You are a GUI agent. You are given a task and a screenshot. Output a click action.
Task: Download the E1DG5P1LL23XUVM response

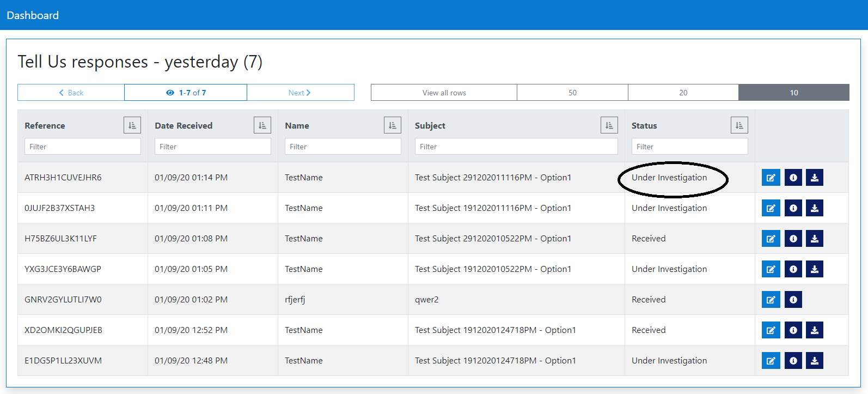pyautogui.click(x=814, y=361)
